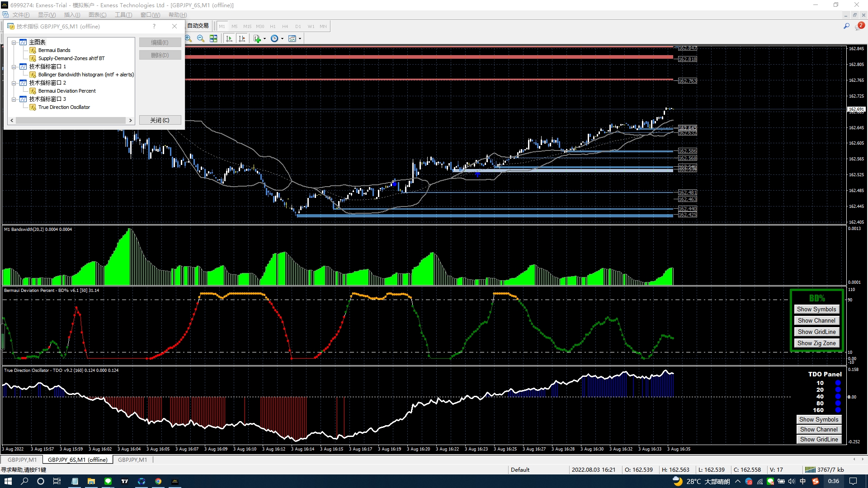Collapse the 主图表 tree node
The height and width of the screenshot is (488, 868).
click(x=14, y=42)
